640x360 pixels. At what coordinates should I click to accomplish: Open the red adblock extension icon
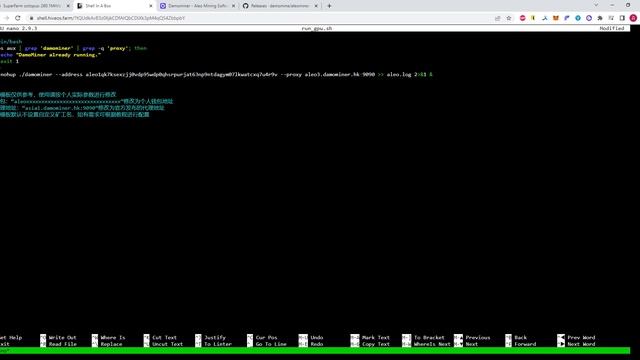pos(522,18)
